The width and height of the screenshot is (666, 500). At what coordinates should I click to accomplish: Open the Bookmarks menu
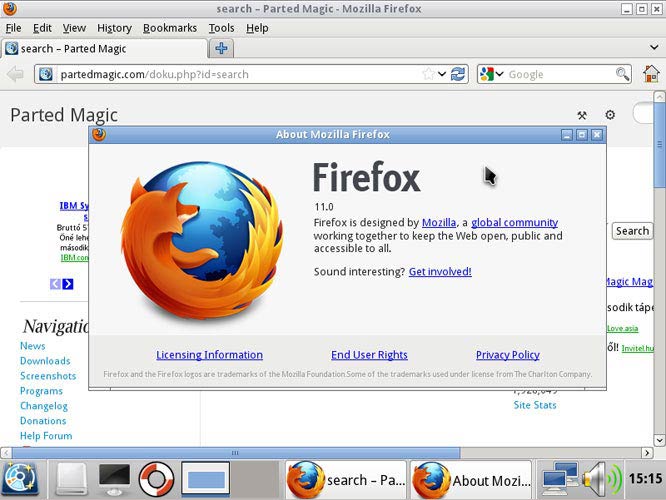pos(169,28)
